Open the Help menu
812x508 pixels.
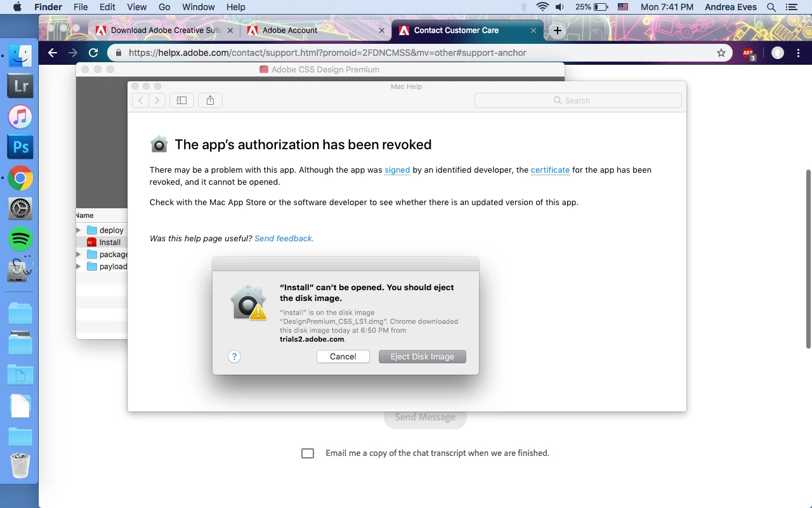[235, 7]
